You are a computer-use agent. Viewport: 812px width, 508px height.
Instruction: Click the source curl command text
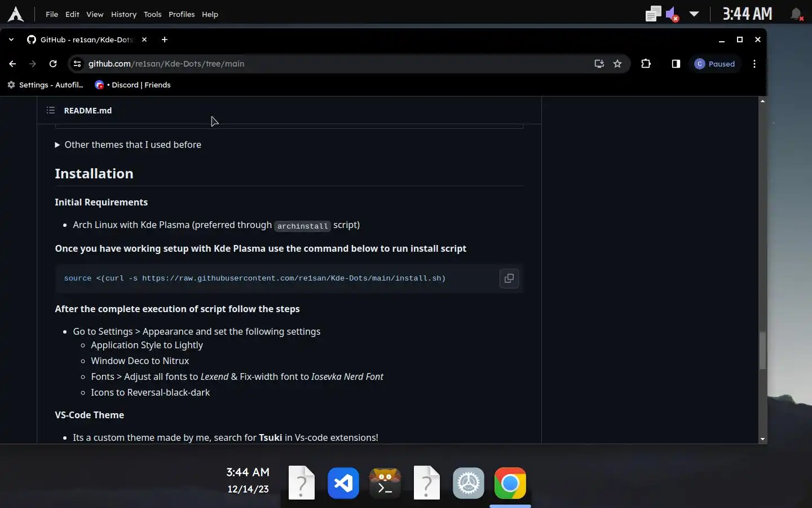[255, 278]
